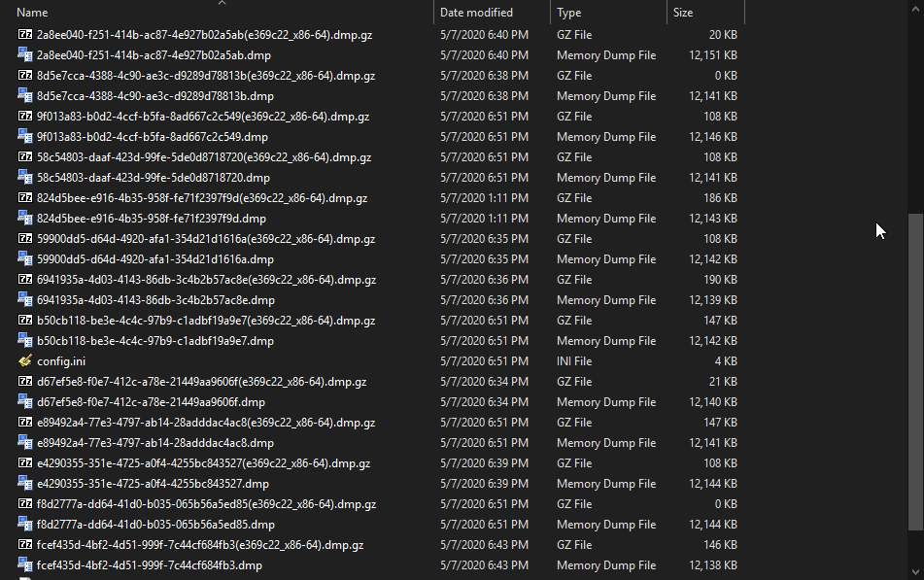Click INI File type cell

click(574, 361)
